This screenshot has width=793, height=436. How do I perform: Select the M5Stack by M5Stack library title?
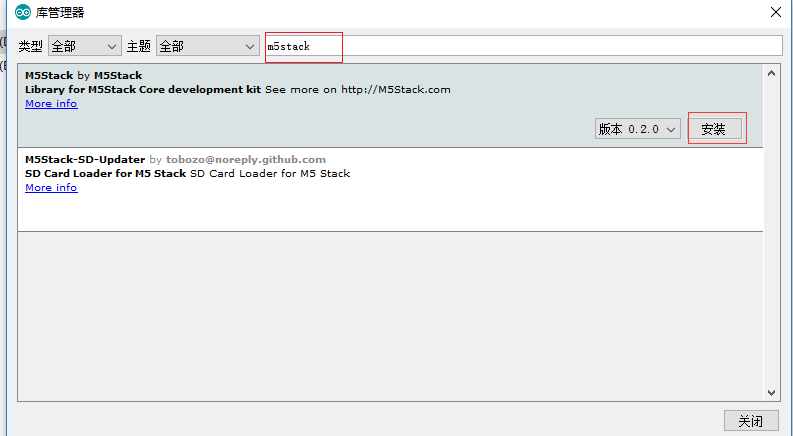(83, 75)
